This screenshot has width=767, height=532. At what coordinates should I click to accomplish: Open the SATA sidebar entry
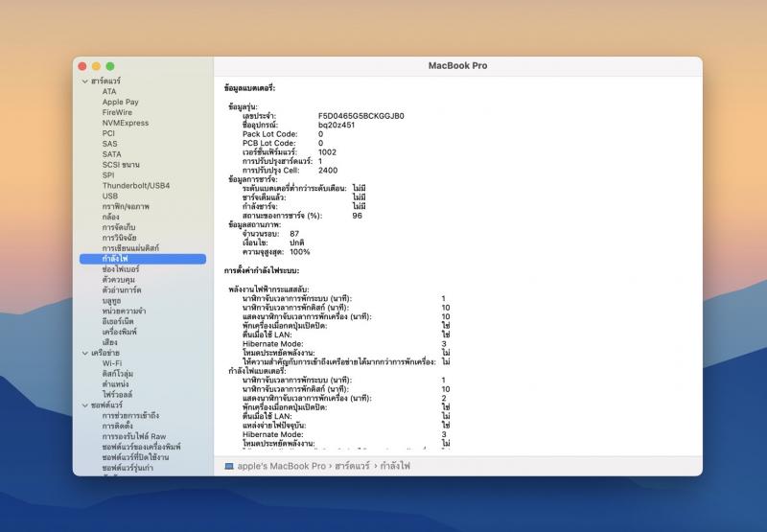tap(111, 154)
